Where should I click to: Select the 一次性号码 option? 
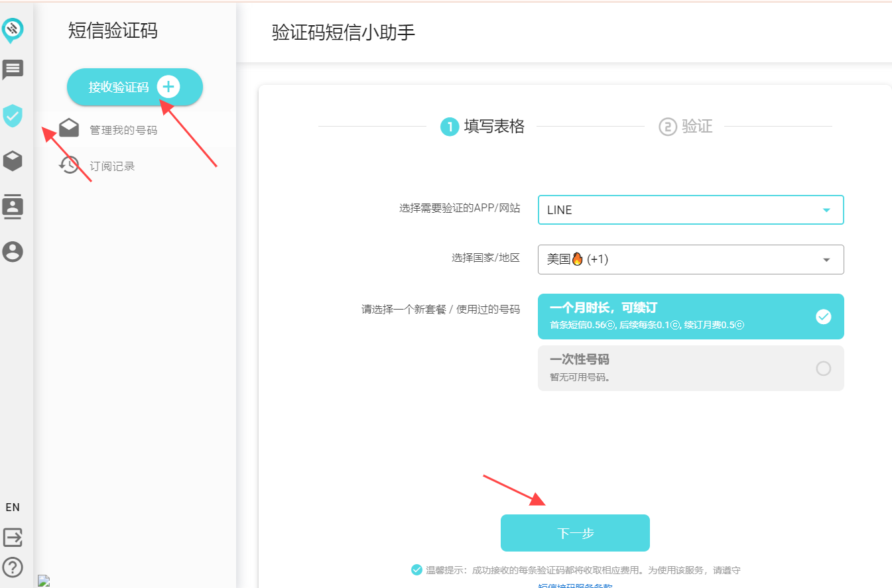click(691, 368)
